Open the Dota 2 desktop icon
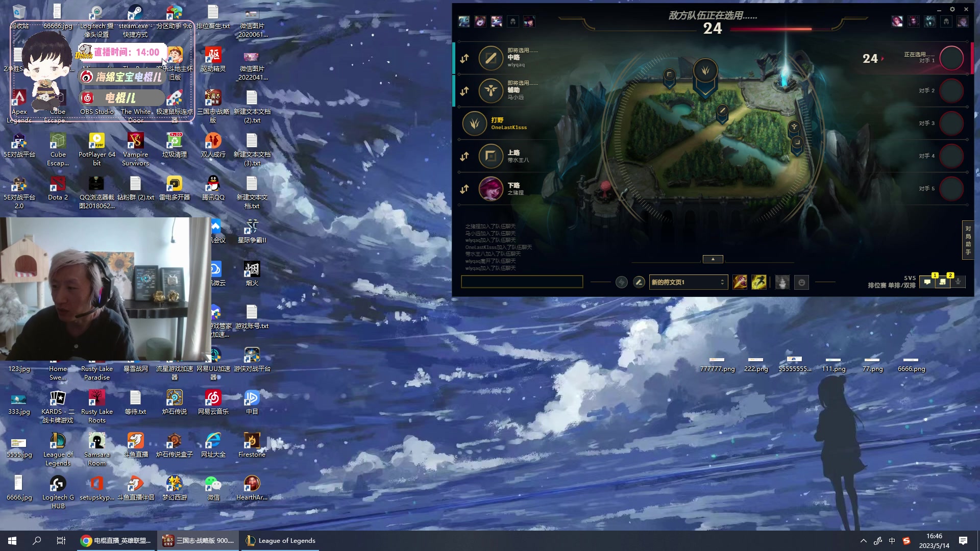Screen dimensions: 980x551 (58, 188)
